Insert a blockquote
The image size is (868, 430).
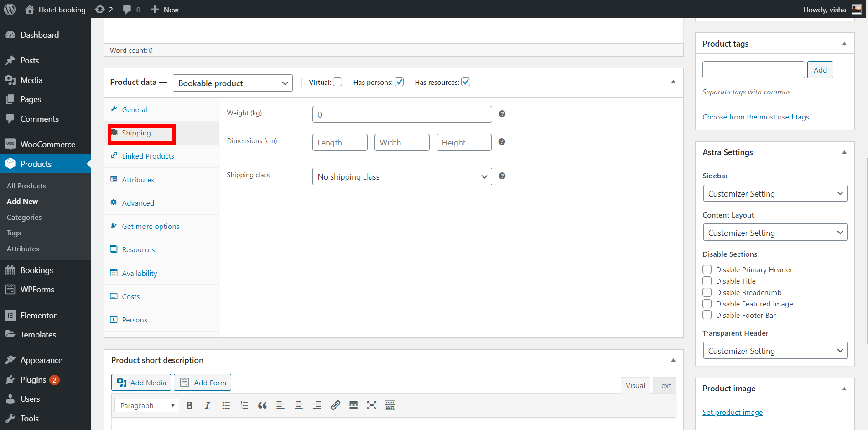click(x=262, y=405)
